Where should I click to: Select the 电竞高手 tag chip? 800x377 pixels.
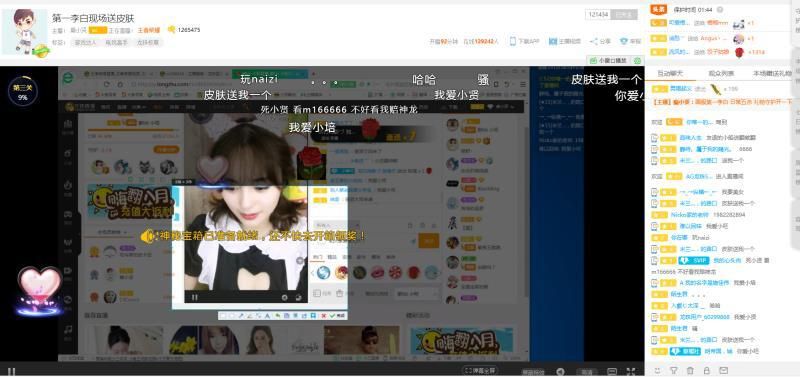[116, 42]
